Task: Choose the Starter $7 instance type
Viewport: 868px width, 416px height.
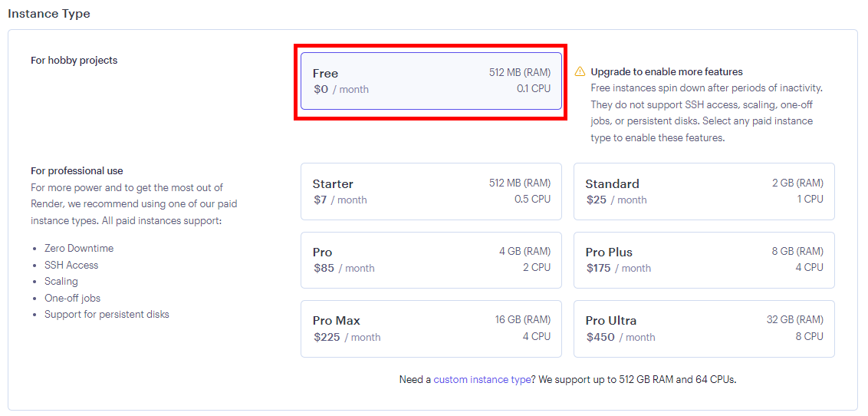Action: 431,192
